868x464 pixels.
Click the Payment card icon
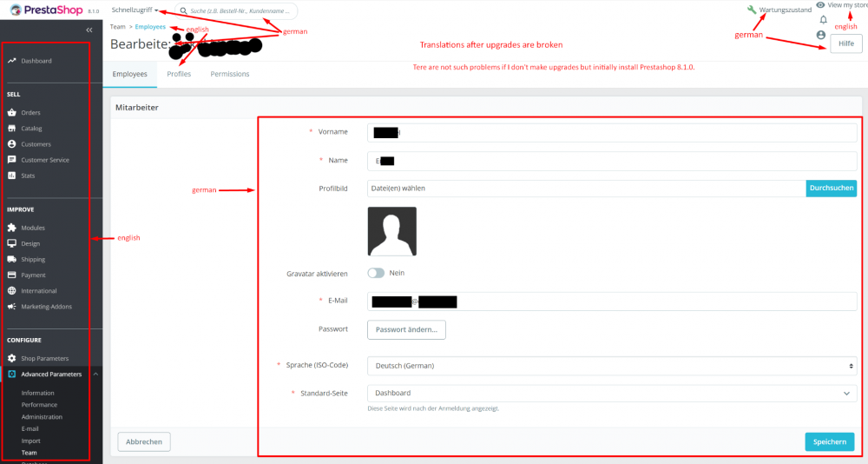(11, 275)
